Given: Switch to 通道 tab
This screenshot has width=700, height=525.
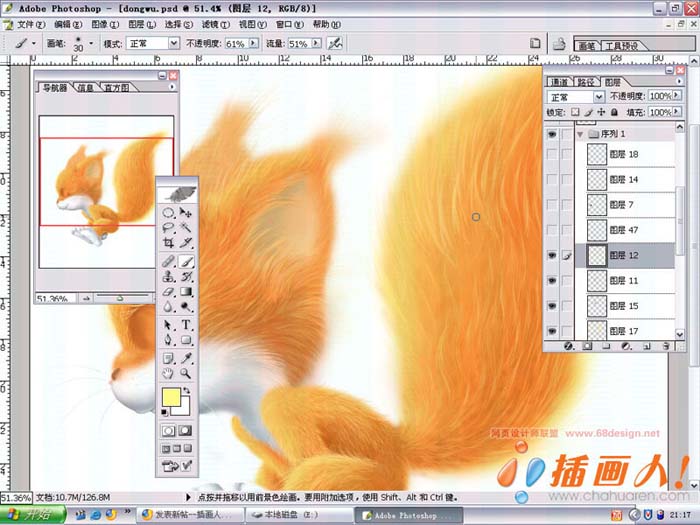Looking at the screenshot, I should (559, 82).
